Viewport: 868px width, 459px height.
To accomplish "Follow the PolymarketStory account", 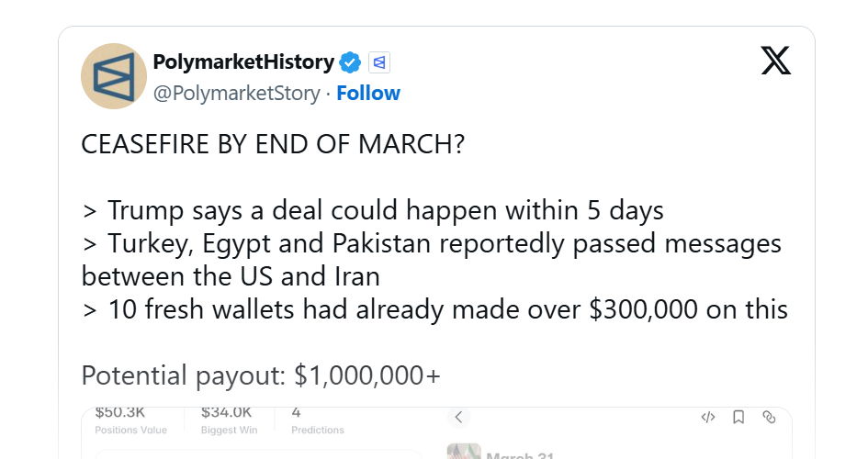I will pyautogui.click(x=368, y=94).
